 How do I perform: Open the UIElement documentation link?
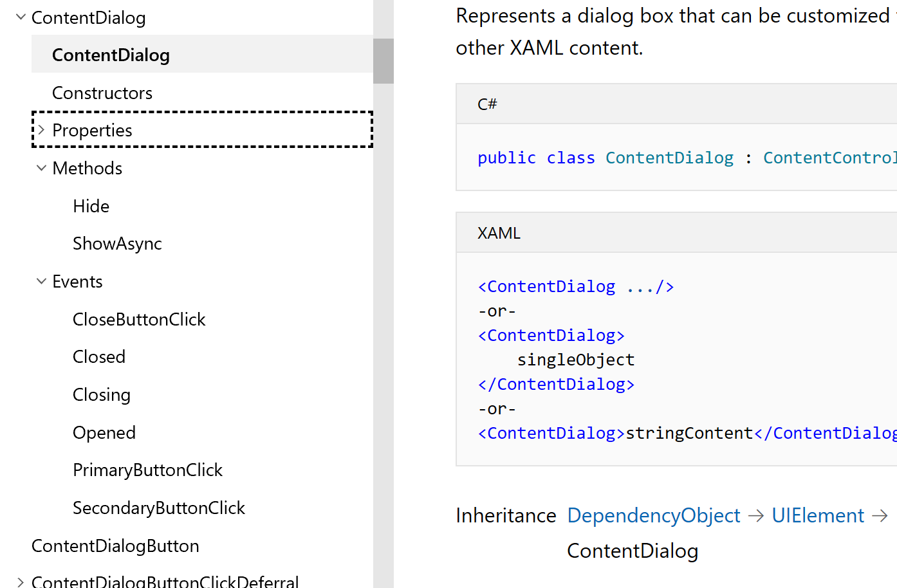817,515
